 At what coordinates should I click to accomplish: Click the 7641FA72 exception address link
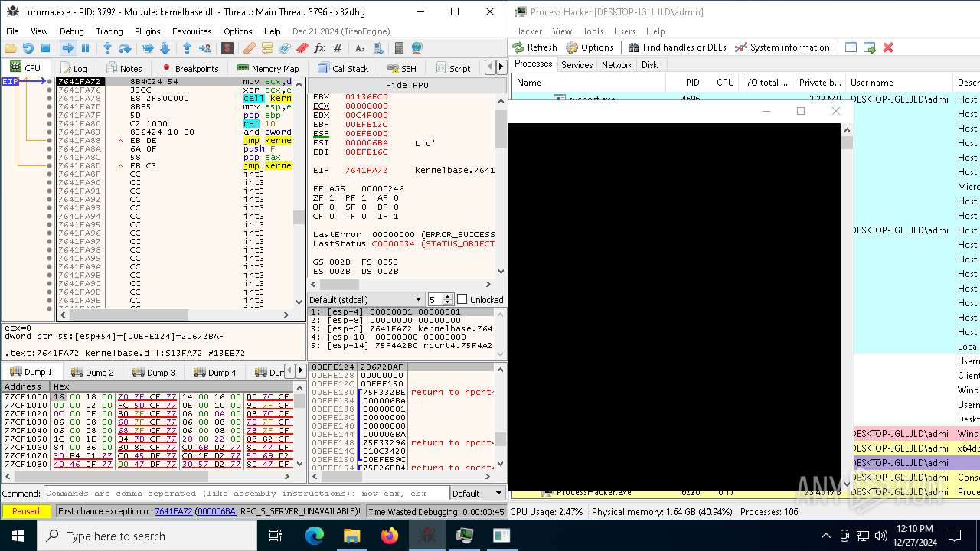point(174,511)
